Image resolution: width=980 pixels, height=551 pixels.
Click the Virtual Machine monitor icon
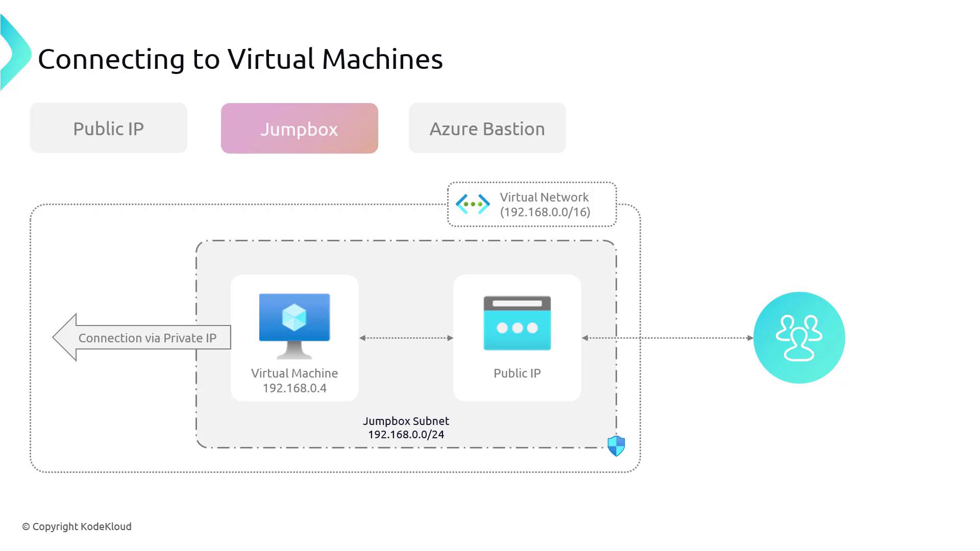click(295, 324)
